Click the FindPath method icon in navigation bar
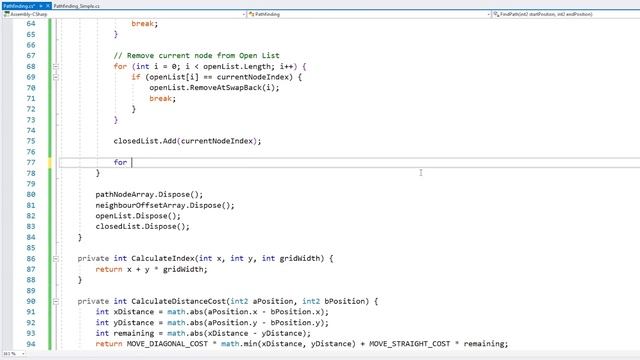The height and width of the screenshot is (360, 640). click(496, 14)
